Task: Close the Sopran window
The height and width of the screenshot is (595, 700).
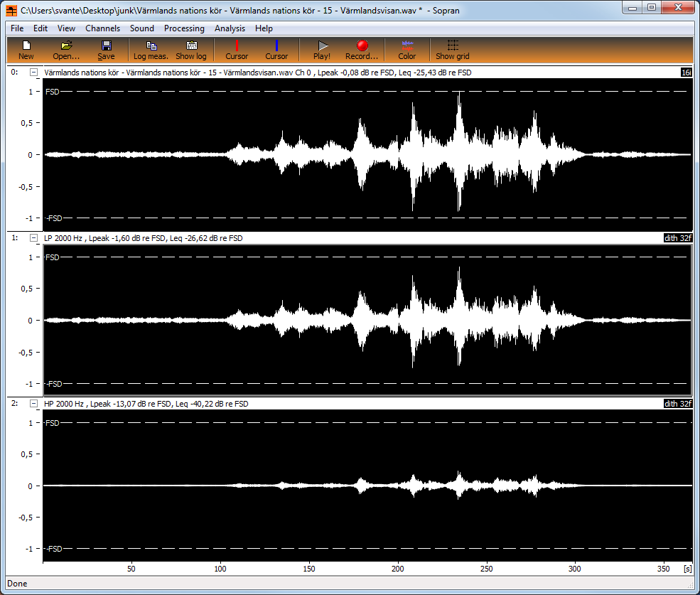Action: 678,8
